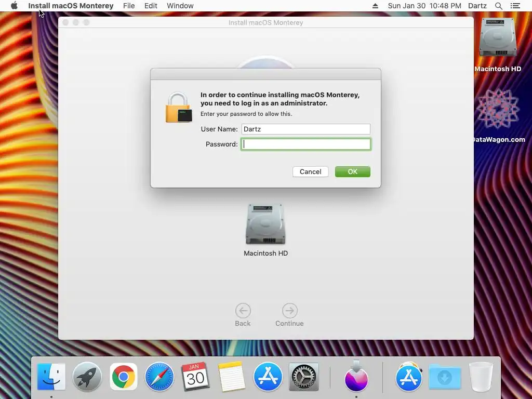Focus the Password input field
The height and width of the screenshot is (399, 532).
(x=305, y=144)
